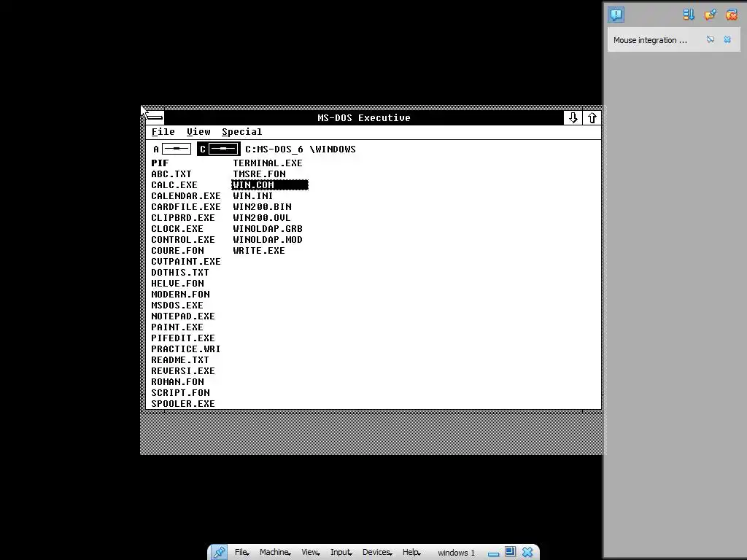Image resolution: width=747 pixels, height=560 pixels.
Task: Select HELVE.FON font file
Action: coord(178,284)
